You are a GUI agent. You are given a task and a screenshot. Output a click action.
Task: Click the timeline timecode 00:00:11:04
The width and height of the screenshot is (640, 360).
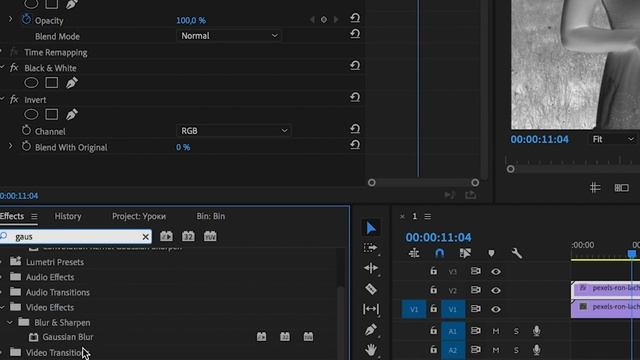pyautogui.click(x=438, y=237)
